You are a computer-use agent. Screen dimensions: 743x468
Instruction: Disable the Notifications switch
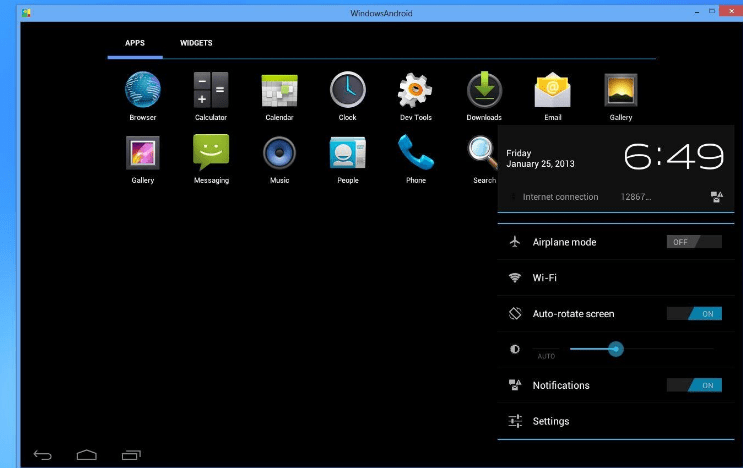pyautogui.click(x=694, y=386)
